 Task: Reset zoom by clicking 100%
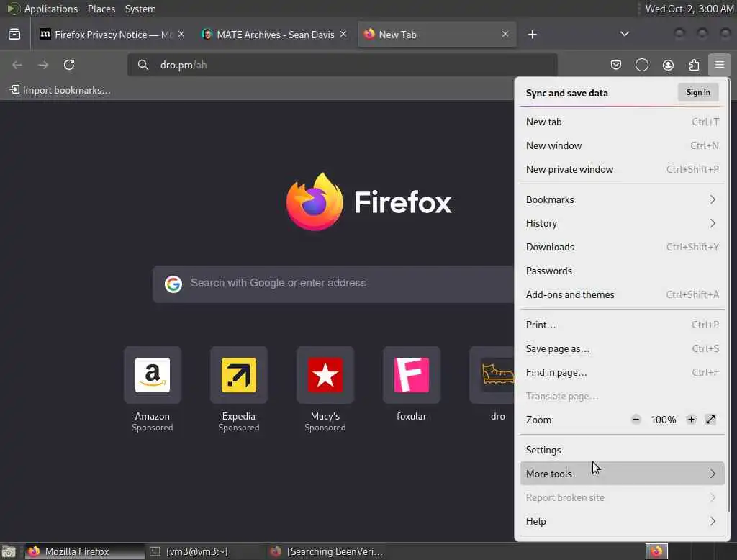pos(663,420)
